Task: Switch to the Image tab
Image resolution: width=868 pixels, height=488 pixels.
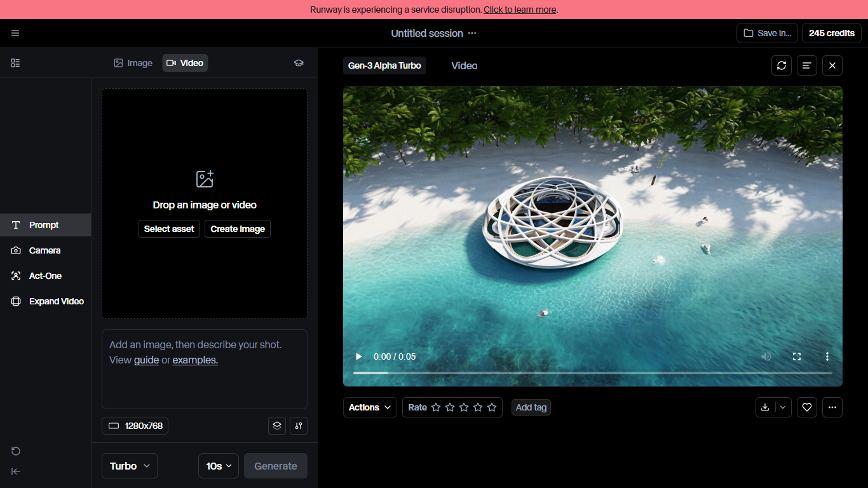Action: (x=133, y=63)
